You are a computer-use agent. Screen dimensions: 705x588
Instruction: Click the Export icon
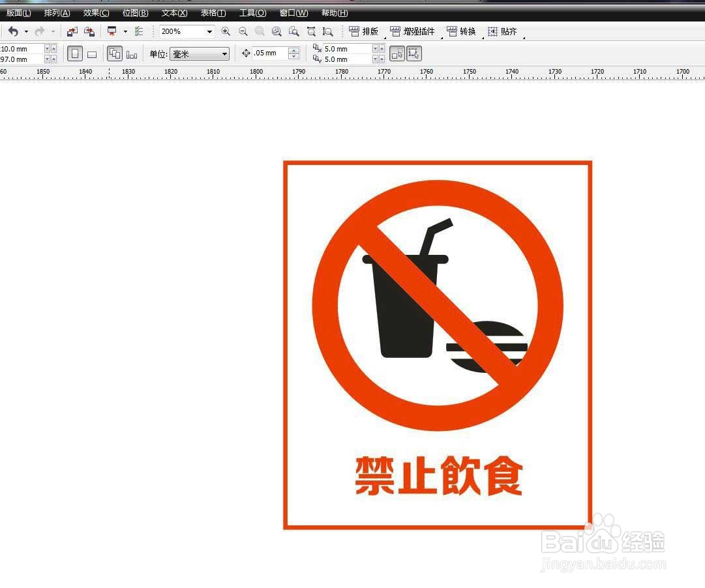pos(89,31)
